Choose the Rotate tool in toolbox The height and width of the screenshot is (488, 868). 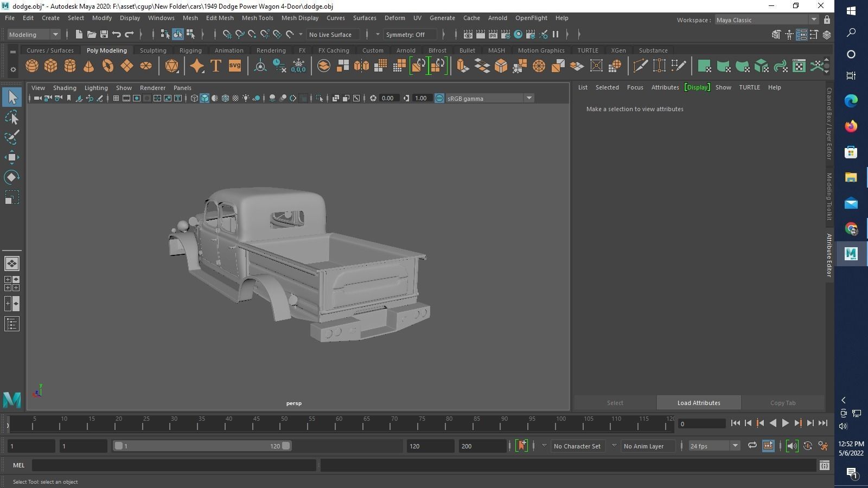coord(12,177)
